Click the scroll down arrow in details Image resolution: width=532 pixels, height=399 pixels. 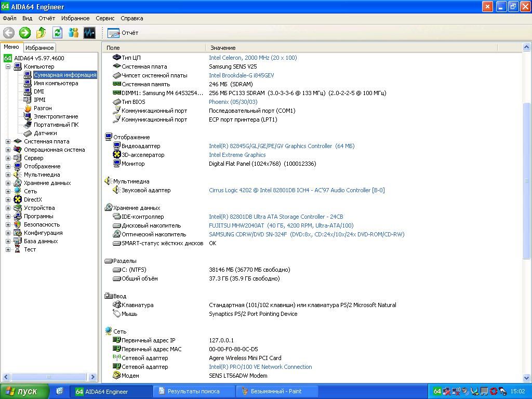click(x=526, y=377)
